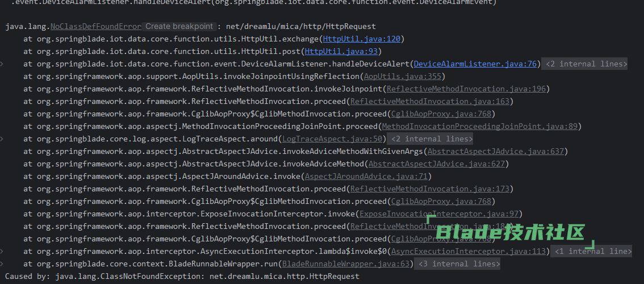Viewport: 644px width, 284px height.
Task: Expand the 1 internal line after AsyncExecutionInterceptor
Action: [x=590, y=252]
